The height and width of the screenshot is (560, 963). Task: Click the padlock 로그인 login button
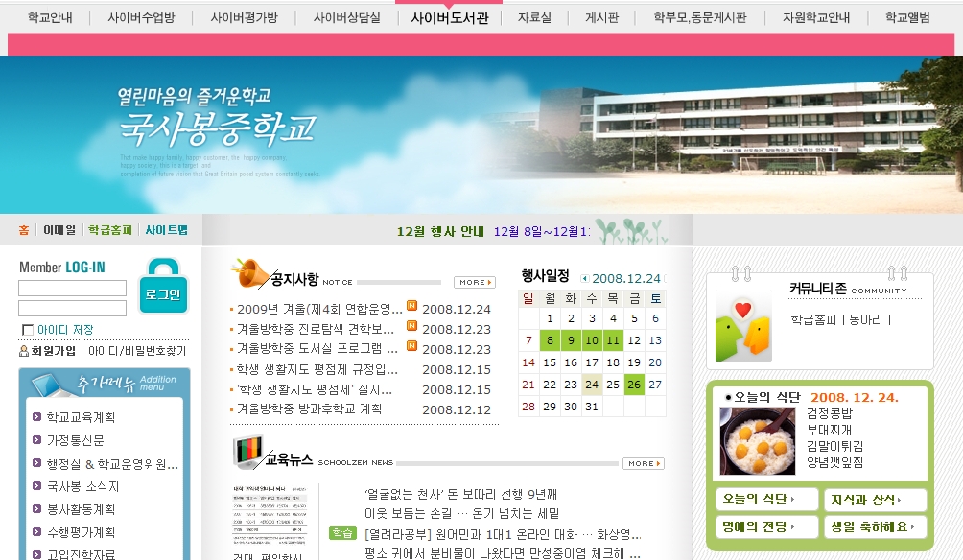163,287
